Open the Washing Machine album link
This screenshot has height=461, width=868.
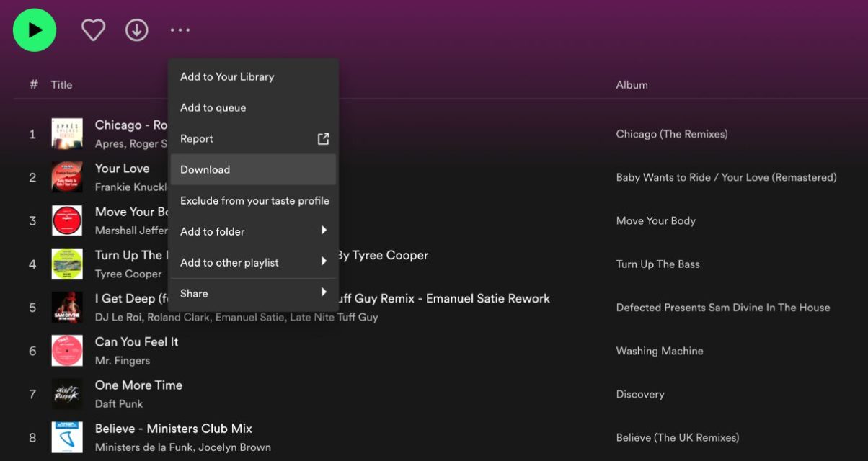pos(659,352)
